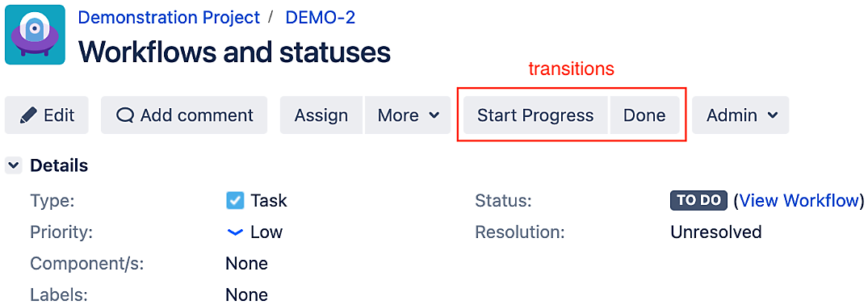Click the Demonstration Project avatar icon

pos(35,35)
